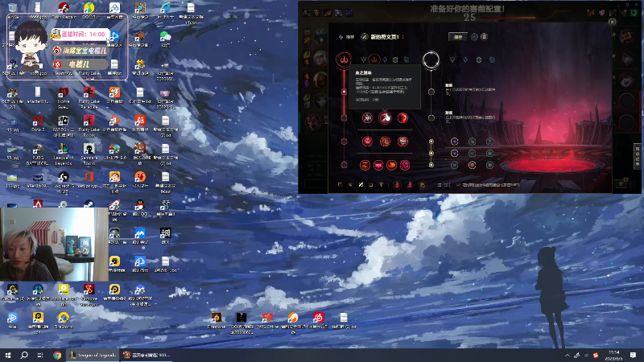Viewport: 644px width, 362px height.
Task: Select the Cheap Shot rune
Action: (367, 118)
